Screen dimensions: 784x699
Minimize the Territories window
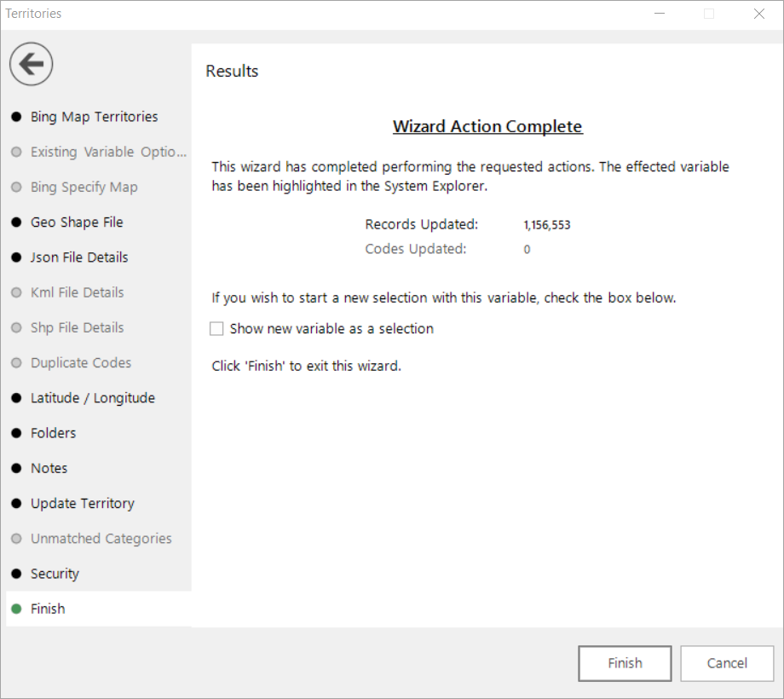point(660,14)
